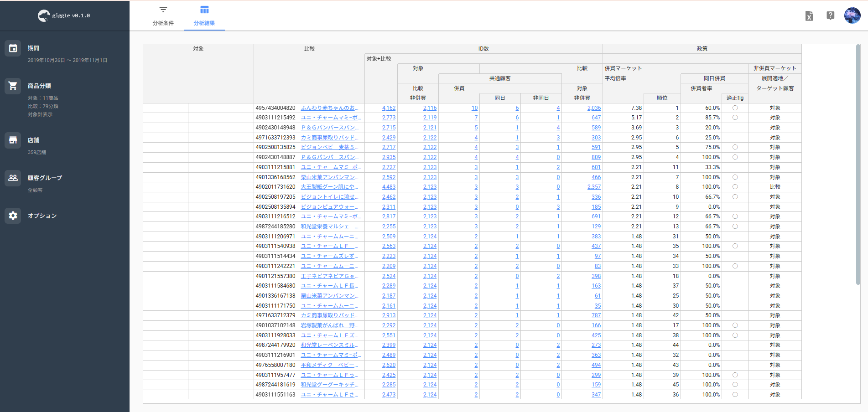Screen dimensions: 868x412
Task: Open the help question mark icon
Action: pyautogui.click(x=830, y=16)
